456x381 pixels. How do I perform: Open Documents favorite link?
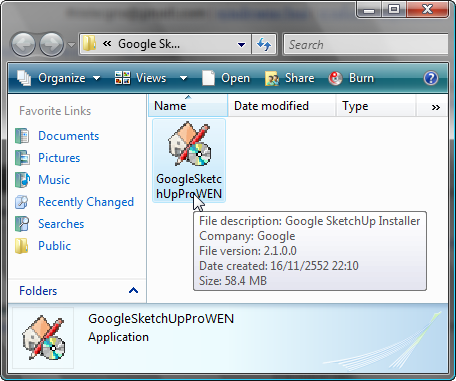(69, 136)
